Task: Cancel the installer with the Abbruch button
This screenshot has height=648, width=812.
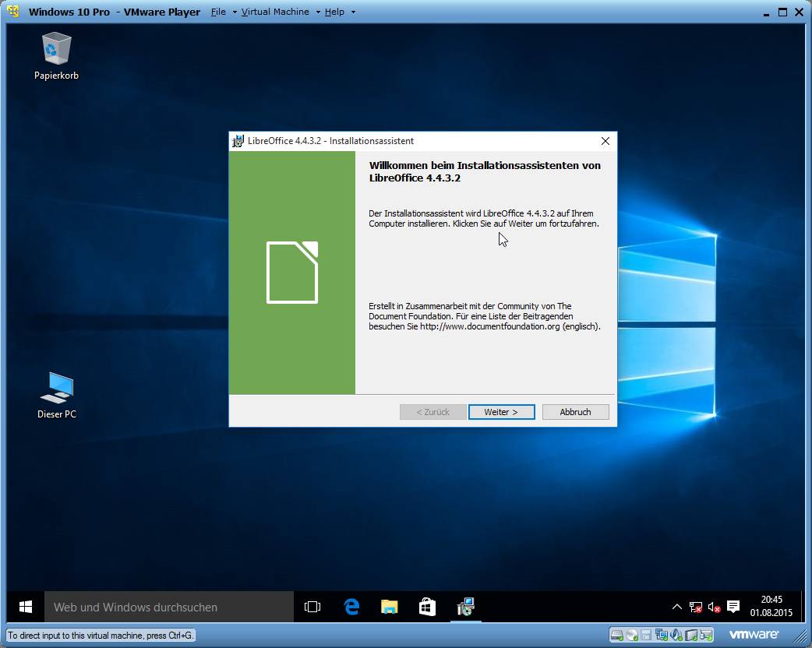Action: [x=575, y=412]
